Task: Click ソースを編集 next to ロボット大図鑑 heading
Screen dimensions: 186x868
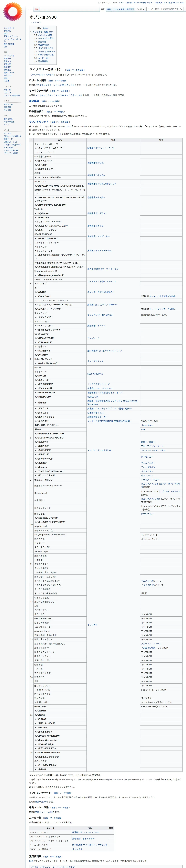Action: tap(60, 81)
